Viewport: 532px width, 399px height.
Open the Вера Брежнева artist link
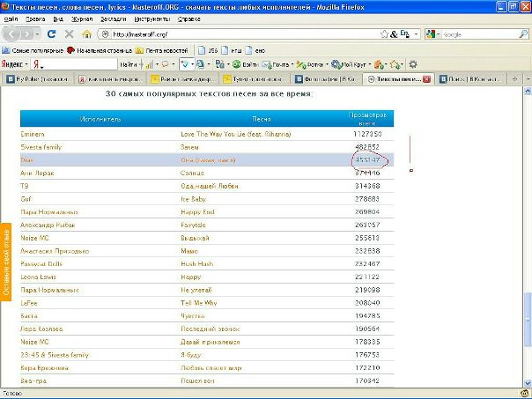44,368
